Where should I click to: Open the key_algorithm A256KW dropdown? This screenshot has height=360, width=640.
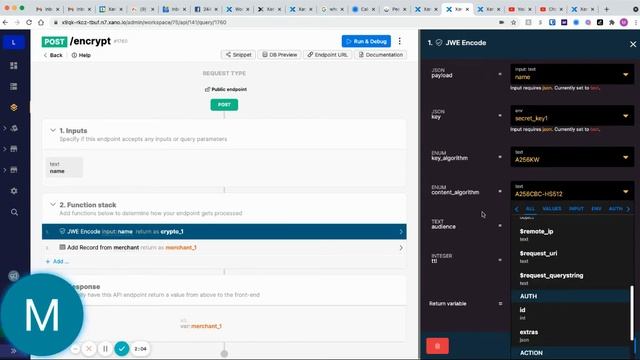click(x=572, y=157)
